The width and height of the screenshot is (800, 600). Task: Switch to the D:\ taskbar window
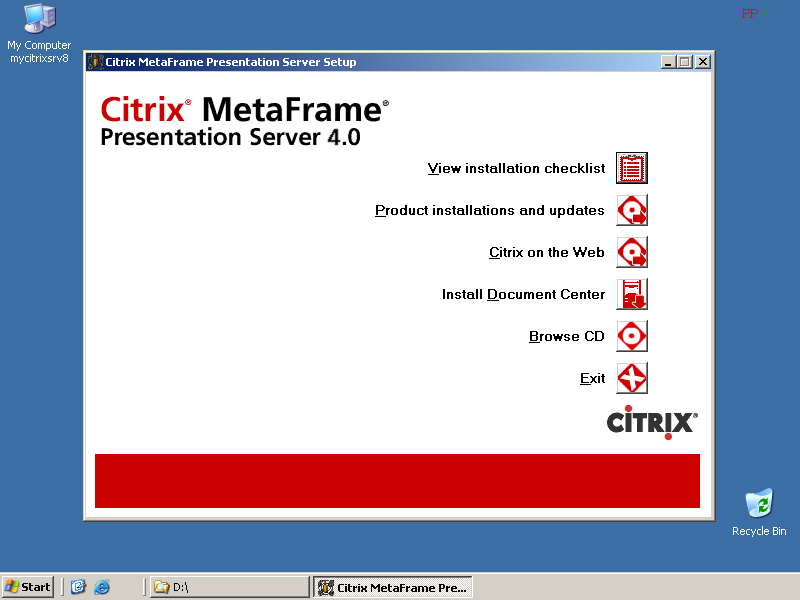pos(228,587)
